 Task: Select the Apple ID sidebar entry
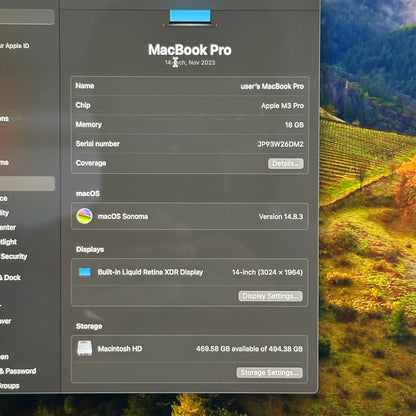(x=14, y=46)
